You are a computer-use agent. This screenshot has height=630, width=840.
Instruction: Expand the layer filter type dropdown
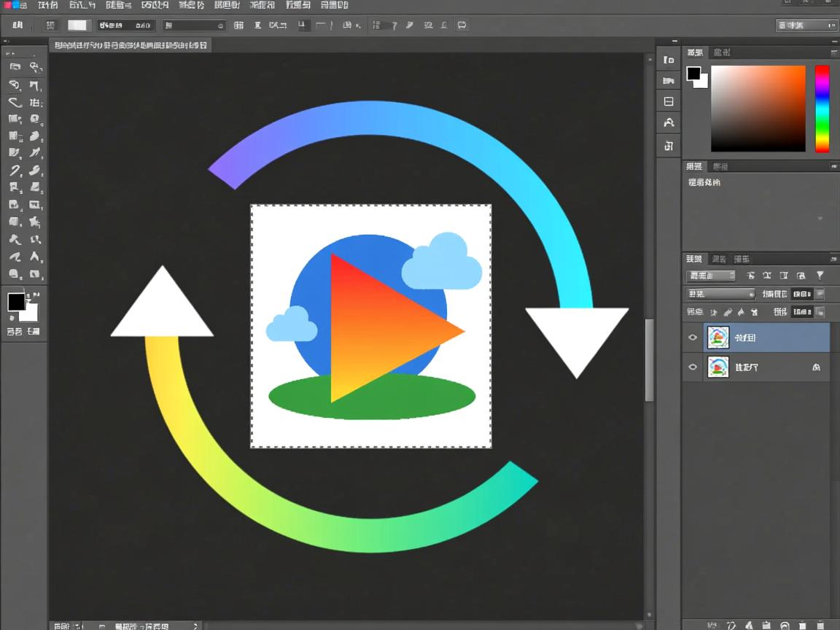[711, 276]
